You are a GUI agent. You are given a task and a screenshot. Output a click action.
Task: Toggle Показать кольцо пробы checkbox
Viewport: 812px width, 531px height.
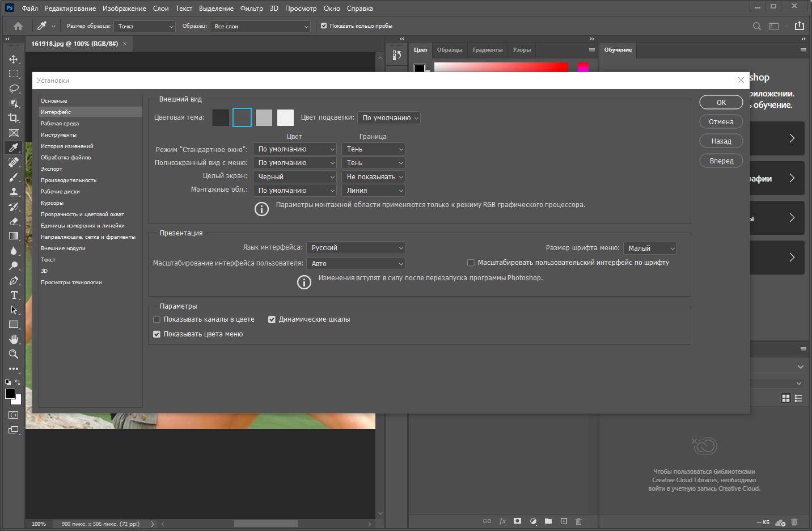tap(324, 26)
